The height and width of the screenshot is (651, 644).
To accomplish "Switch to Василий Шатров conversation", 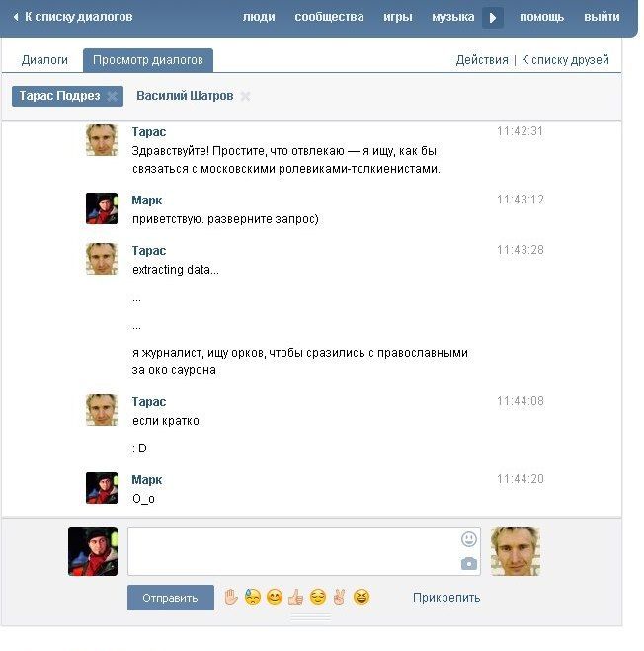I will point(185,96).
